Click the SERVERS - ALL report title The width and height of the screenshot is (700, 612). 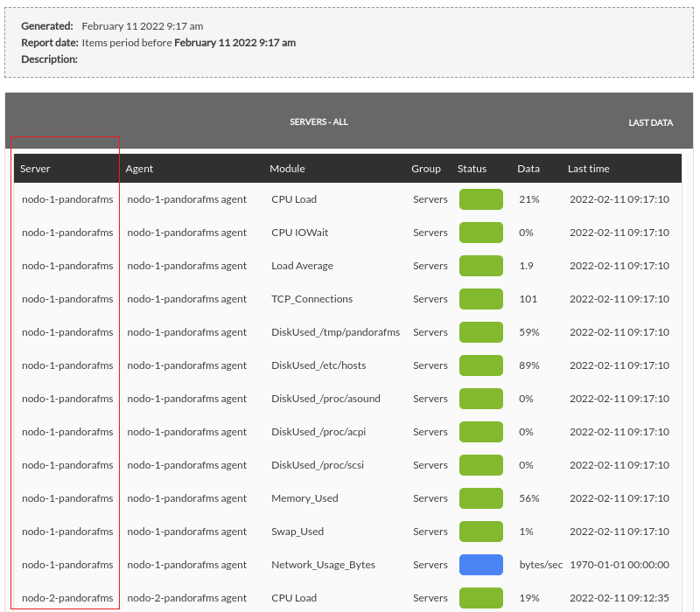click(x=318, y=122)
